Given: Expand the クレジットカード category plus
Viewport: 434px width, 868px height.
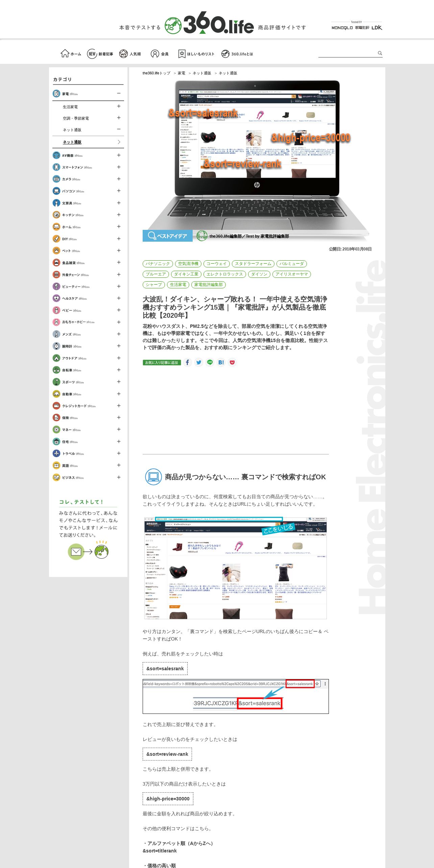Looking at the screenshot, I should pyautogui.click(x=119, y=406).
